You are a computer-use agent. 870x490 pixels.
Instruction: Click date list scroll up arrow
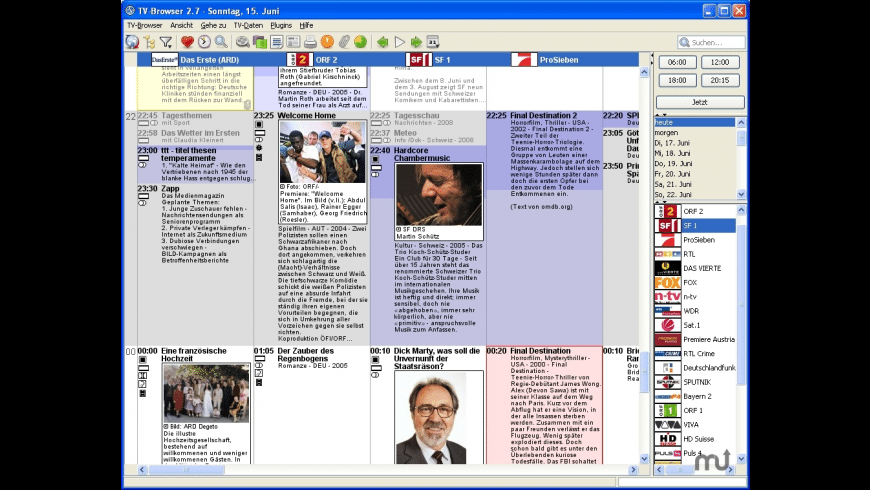pos(741,122)
